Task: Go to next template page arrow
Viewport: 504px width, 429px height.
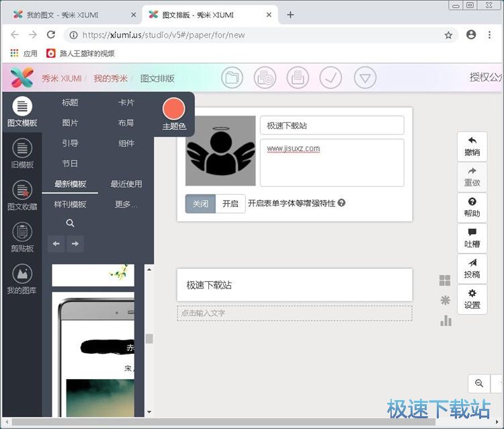Action: 75,243
